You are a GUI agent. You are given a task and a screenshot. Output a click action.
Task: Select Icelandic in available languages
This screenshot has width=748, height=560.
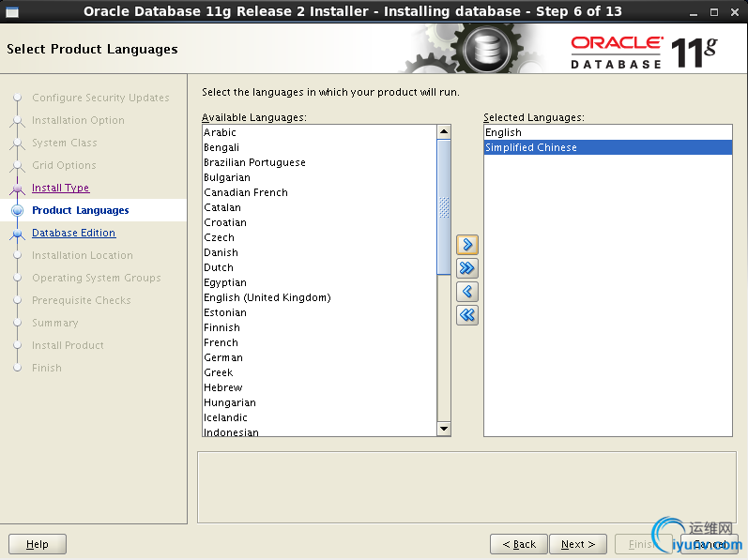coord(319,418)
